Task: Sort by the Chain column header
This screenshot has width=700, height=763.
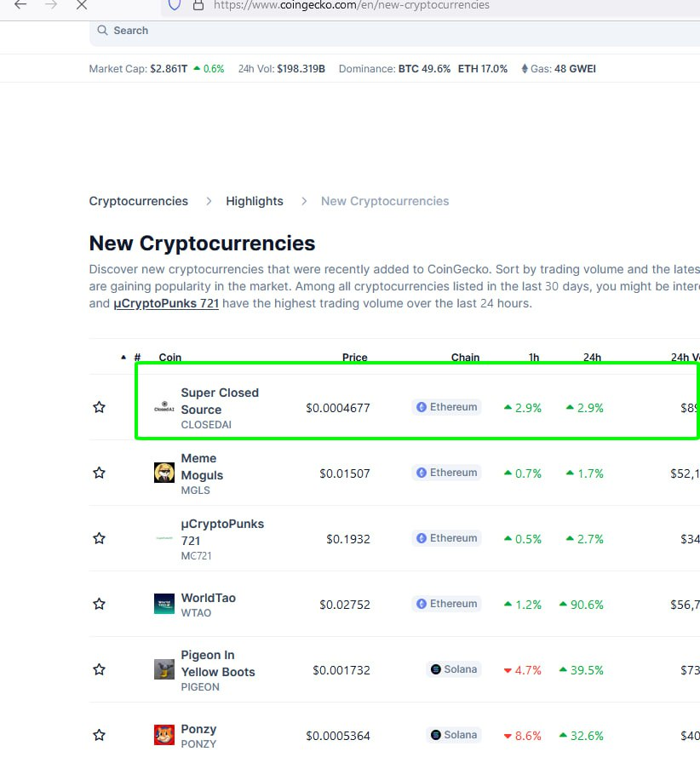Action: (x=465, y=357)
